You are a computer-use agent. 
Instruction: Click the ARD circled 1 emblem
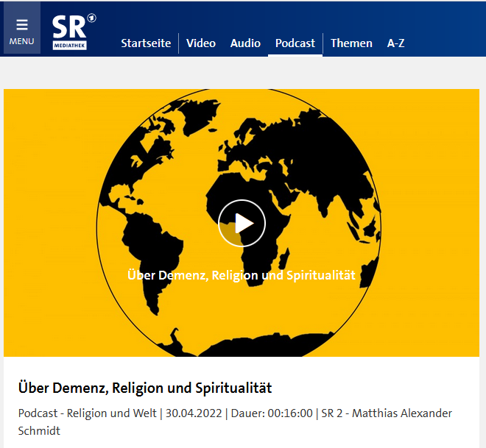tap(91, 18)
